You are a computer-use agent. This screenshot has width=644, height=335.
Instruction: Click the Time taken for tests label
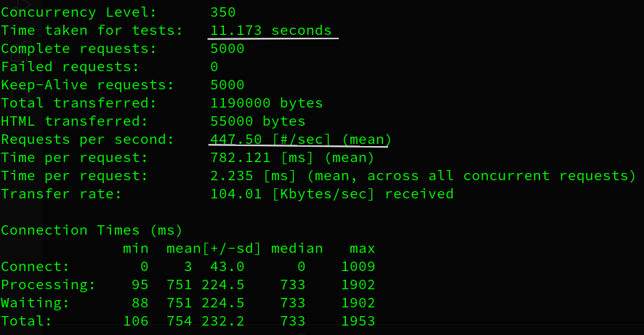[x=92, y=31]
